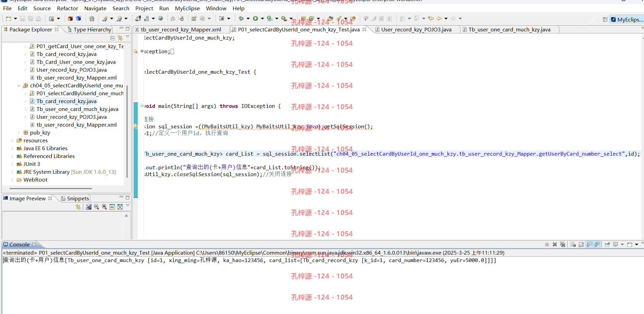
Task: Click the Save toolbar icon
Action: [23, 18]
